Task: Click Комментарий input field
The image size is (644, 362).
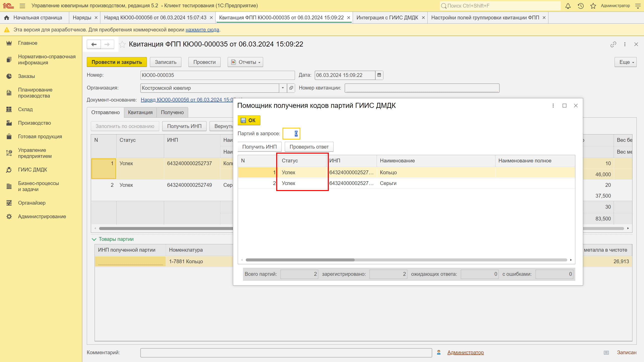Action: (x=286, y=353)
